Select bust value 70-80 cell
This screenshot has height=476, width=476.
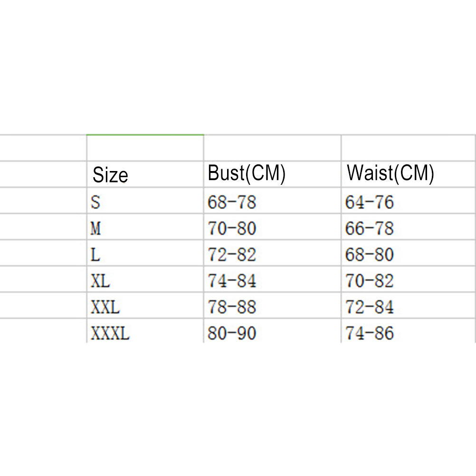[232, 229]
